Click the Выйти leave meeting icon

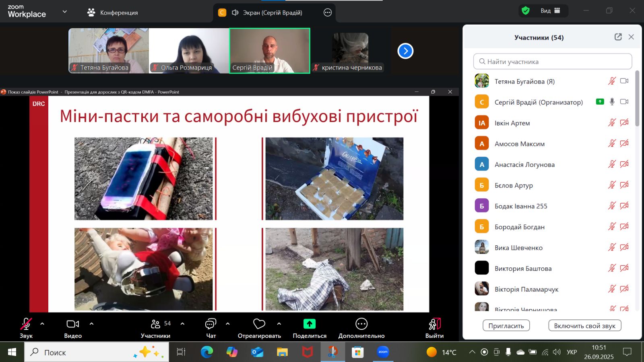point(434,324)
